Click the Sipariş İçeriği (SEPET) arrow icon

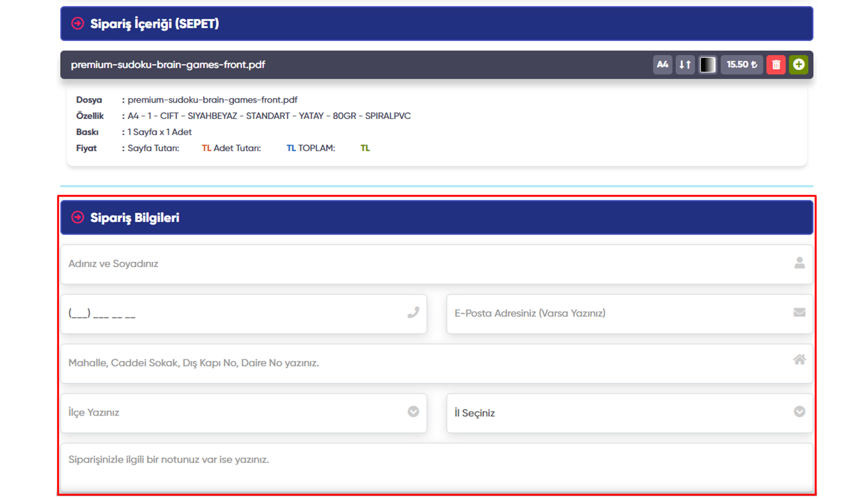[77, 24]
